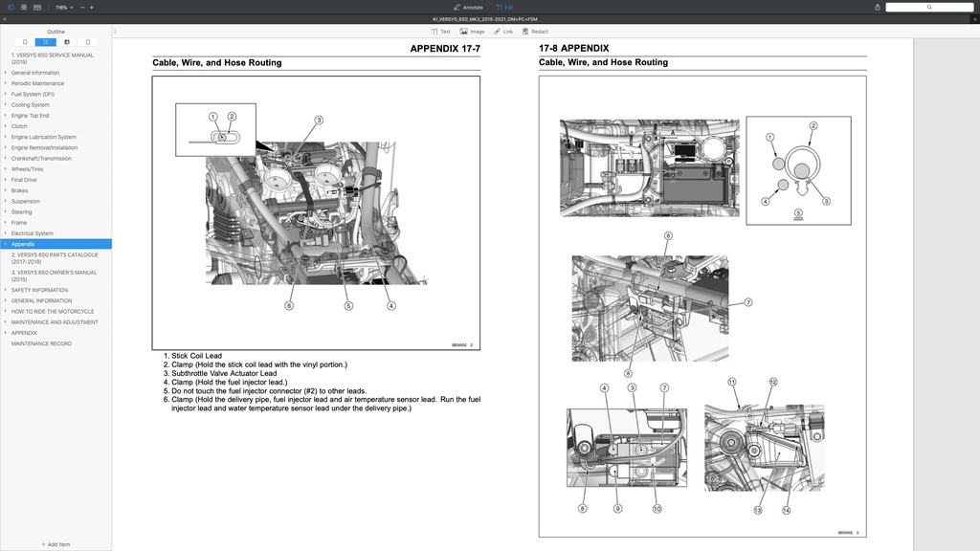This screenshot has width=980, height=551.
Task: Expand the Clutch chapter
Action: pos(5,126)
